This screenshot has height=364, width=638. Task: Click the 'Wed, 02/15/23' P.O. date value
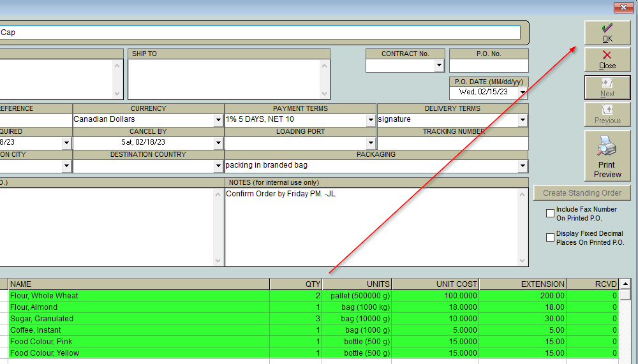(x=484, y=92)
